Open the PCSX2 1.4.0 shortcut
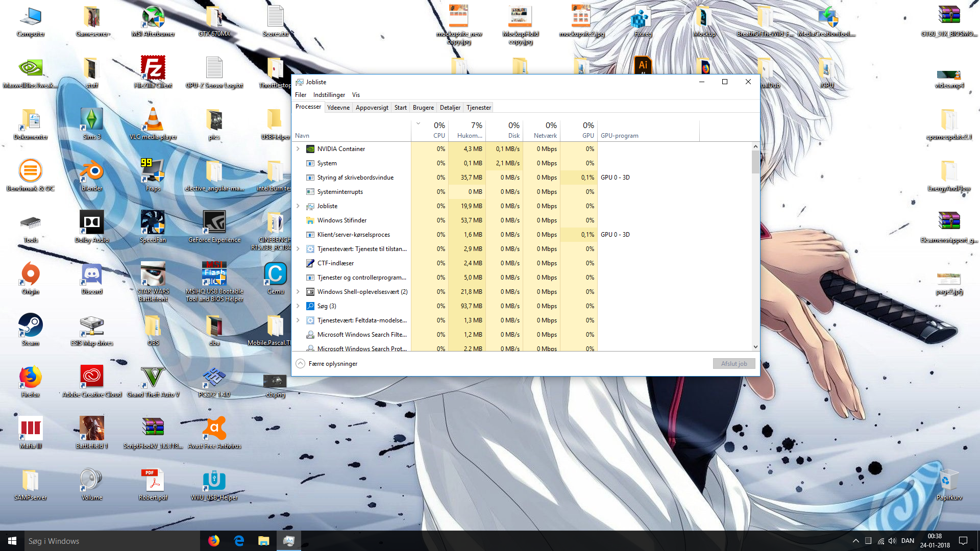 click(214, 382)
